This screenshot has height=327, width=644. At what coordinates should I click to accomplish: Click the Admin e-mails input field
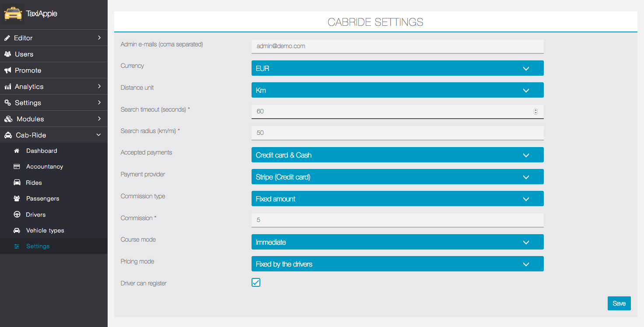397,46
